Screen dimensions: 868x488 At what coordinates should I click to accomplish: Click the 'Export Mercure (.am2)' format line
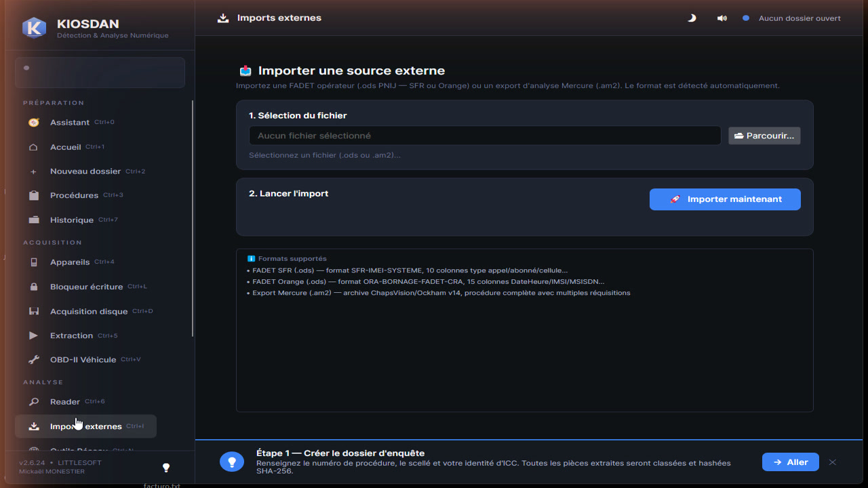coord(438,293)
